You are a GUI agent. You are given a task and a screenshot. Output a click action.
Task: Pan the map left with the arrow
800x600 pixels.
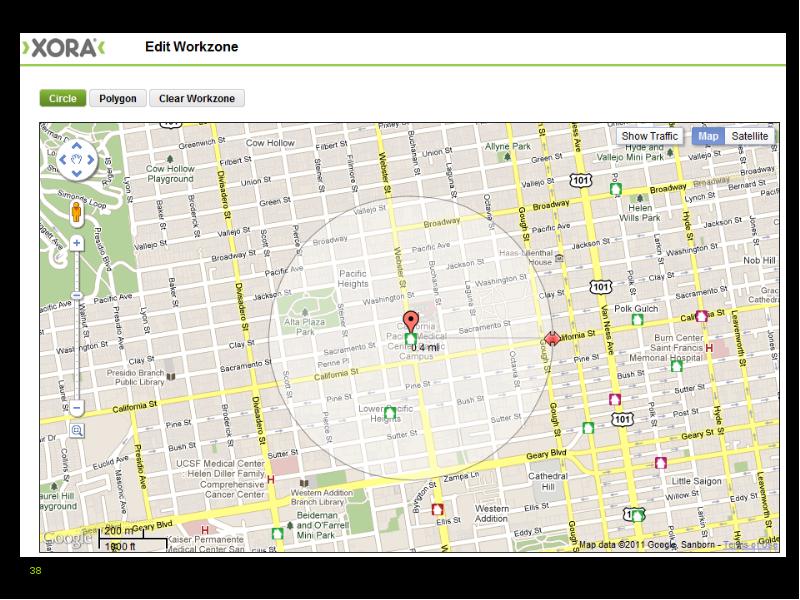[63, 160]
